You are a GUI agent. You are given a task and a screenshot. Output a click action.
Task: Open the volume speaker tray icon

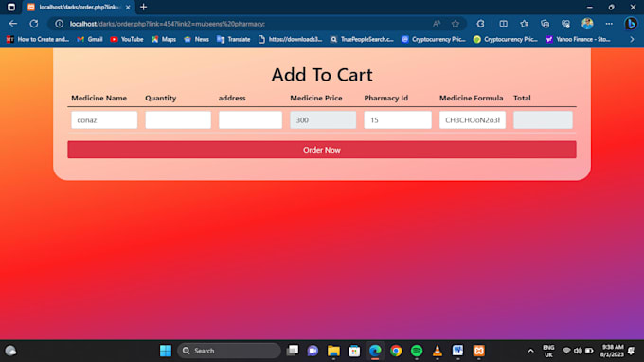coord(578,351)
